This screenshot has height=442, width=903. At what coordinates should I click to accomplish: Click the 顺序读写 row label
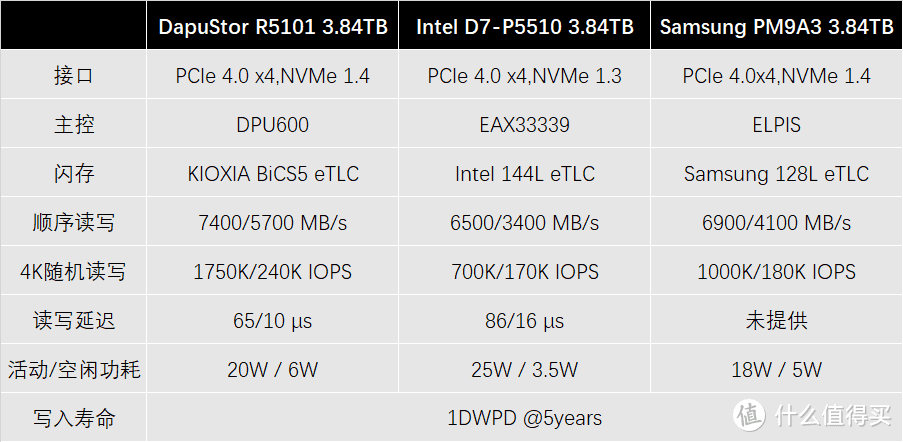[x=74, y=223]
